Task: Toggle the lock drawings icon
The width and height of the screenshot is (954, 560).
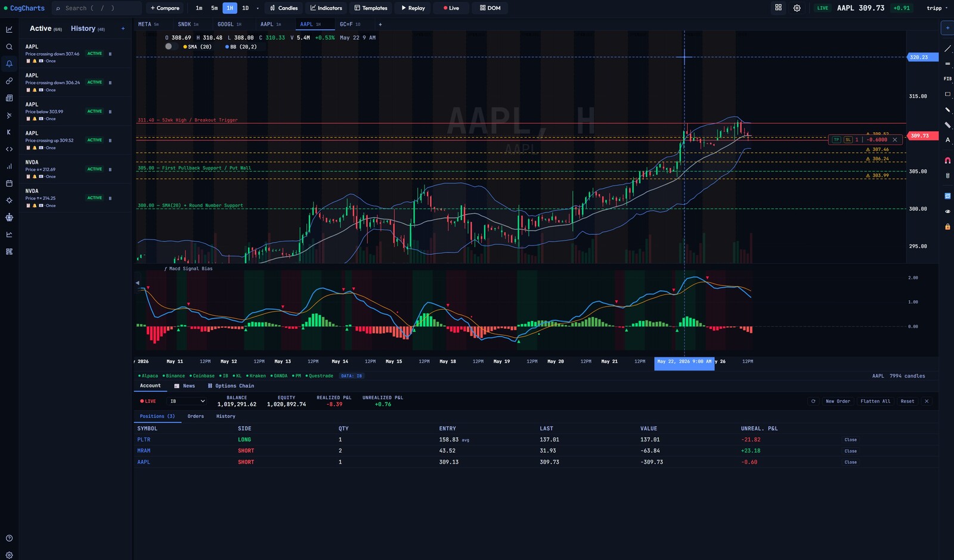Action: pyautogui.click(x=947, y=227)
